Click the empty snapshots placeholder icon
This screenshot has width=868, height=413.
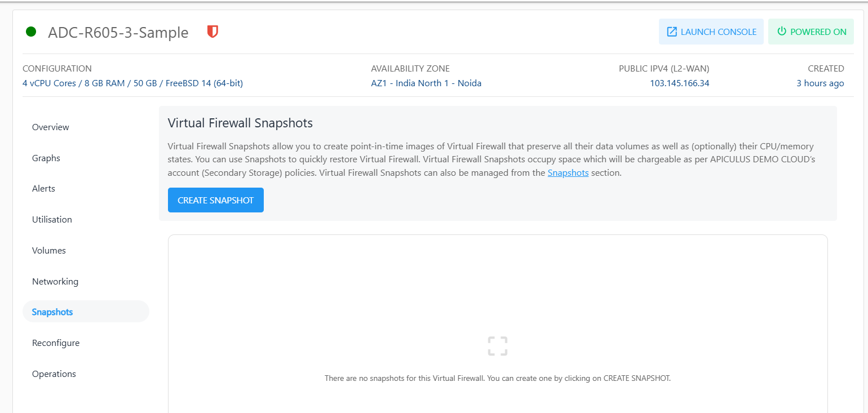pyautogui.click(x=497, y=346)
